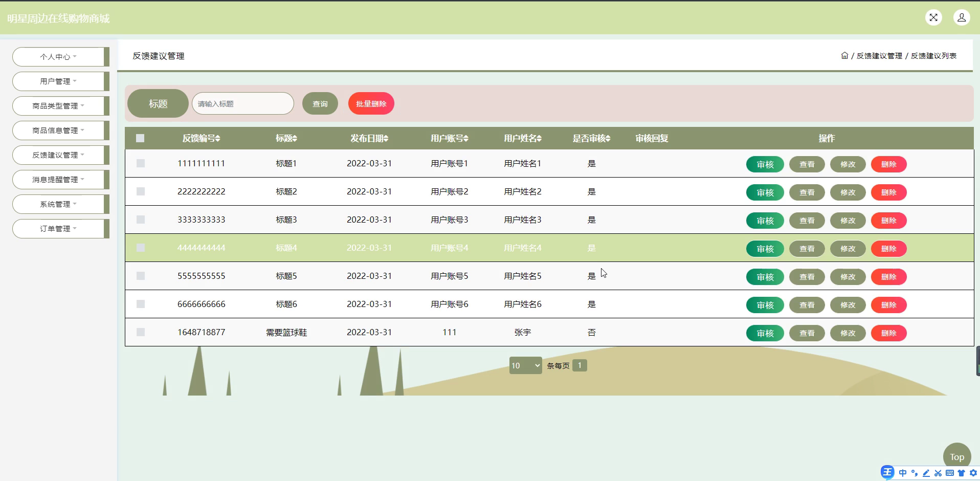Open the user profile icon in the header
Viewport: 980px width, 481px height.
pyautogui.click(x=962, y=17)
